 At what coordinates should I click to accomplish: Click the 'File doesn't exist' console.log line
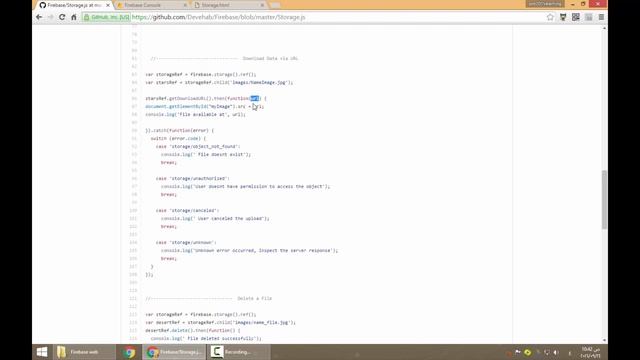206,155
